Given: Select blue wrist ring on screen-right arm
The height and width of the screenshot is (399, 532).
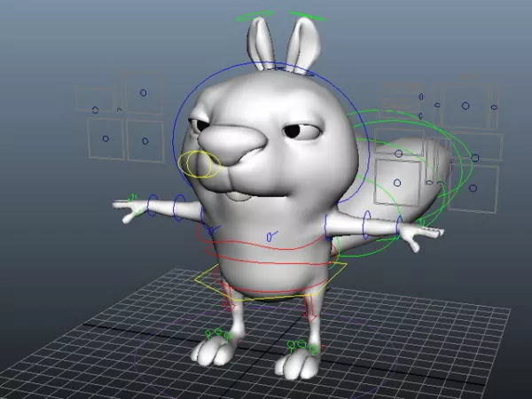Looking at the screenshot, I should [x=399, y=224].
